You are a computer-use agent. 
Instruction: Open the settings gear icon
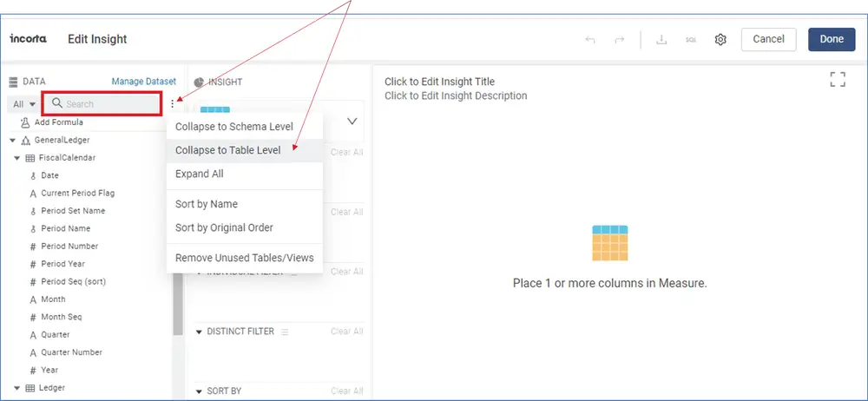pyautogui.click(x=720, y=40)
